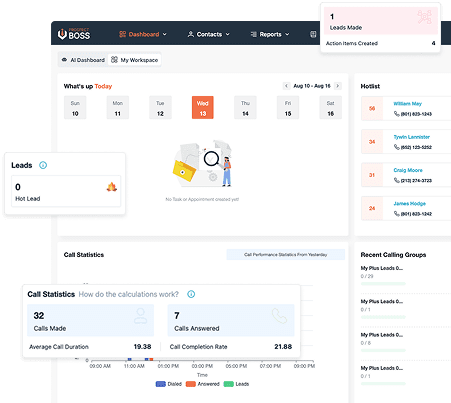Image resolution: width=451 pixels, height=403 pixels.
Task: Expand the Dashboard dropdown menu
Action: (x=143, y=34)
